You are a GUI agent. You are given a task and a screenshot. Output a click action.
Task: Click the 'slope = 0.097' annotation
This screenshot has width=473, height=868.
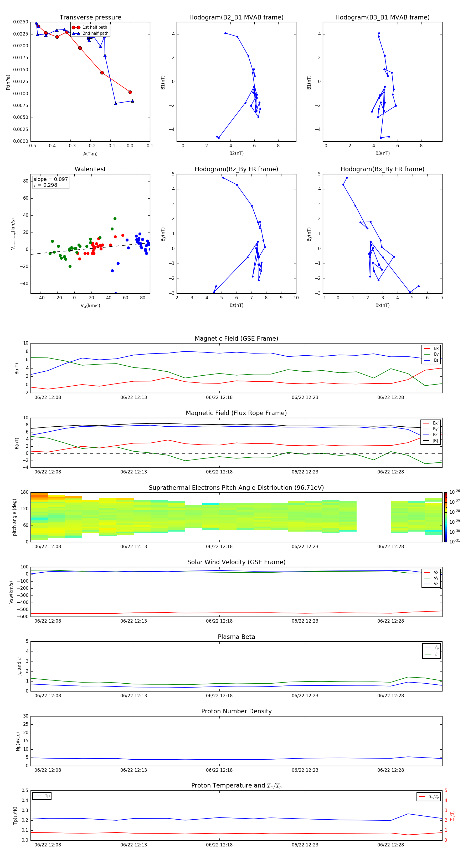[50, 179]
